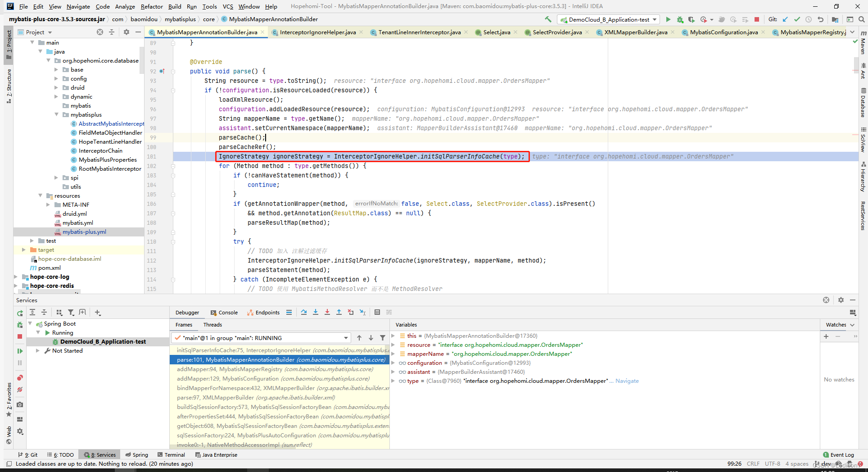Add a new watch with plus icon
Viewport: 868px width, 472px height.
click(826, 336)
